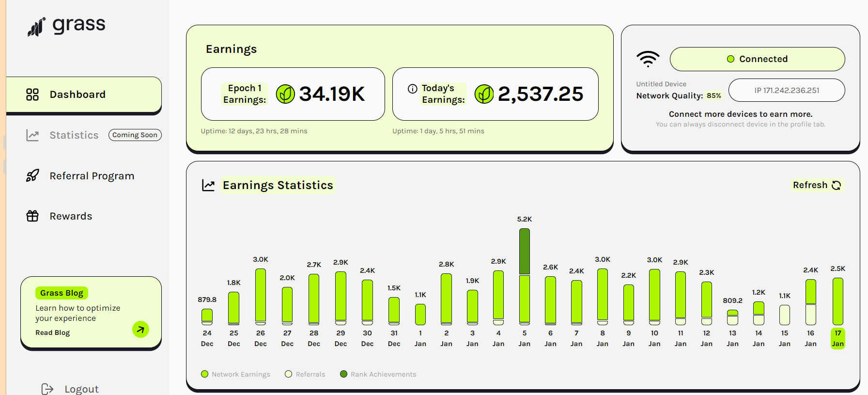The height and width of the screenshot is (395, 868).
Task: Click the Epoch 1 Earnings leaf icon
Action: [x=285, y=94]
